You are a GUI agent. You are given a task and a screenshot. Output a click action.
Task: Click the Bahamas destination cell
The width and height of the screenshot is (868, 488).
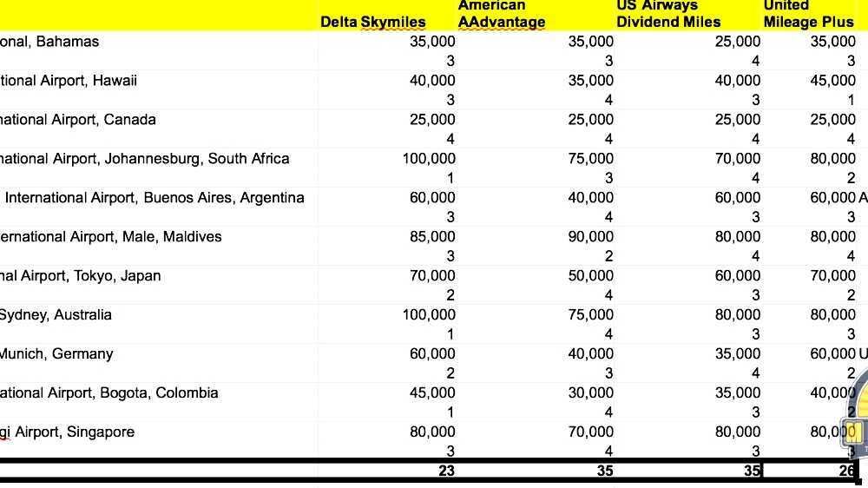pyautogui.click(x=50, y=42)
